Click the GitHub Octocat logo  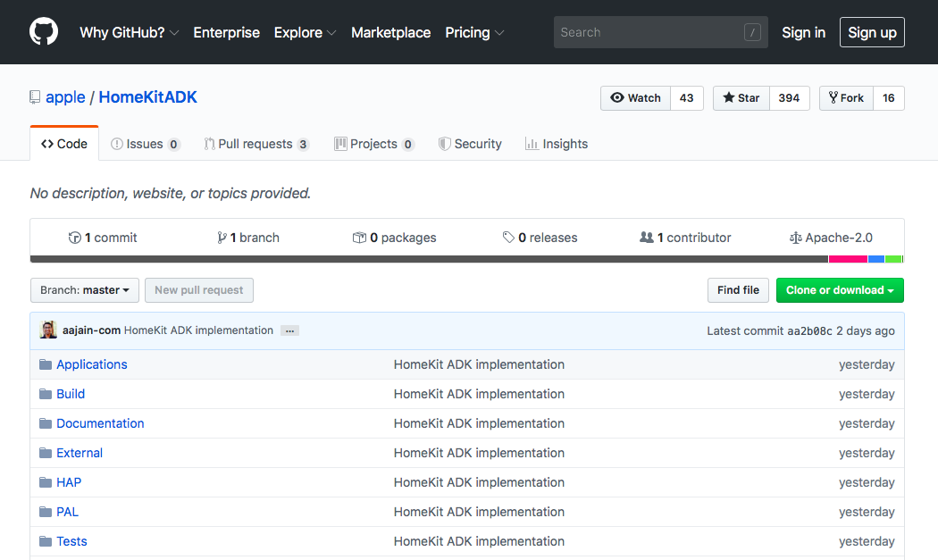[44, 32]
